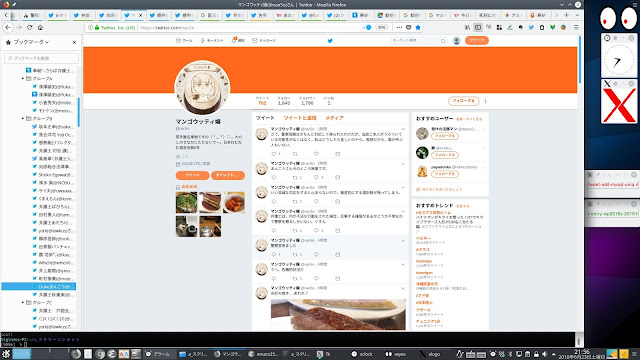Toggle the Firefox sidebars toolbar button
This screenshot has height=360, width=640.
tap(478, 27)
